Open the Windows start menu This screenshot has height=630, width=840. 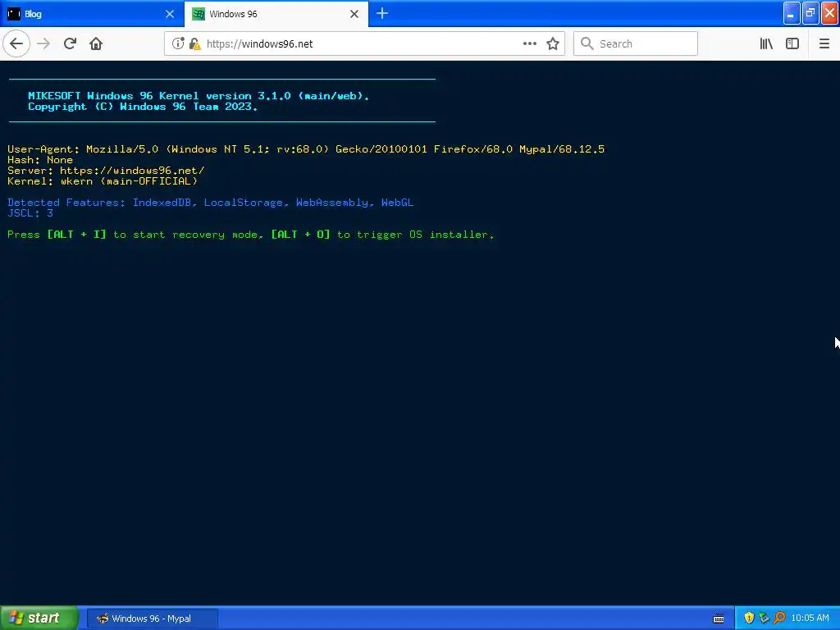click(x=39, y=618)
